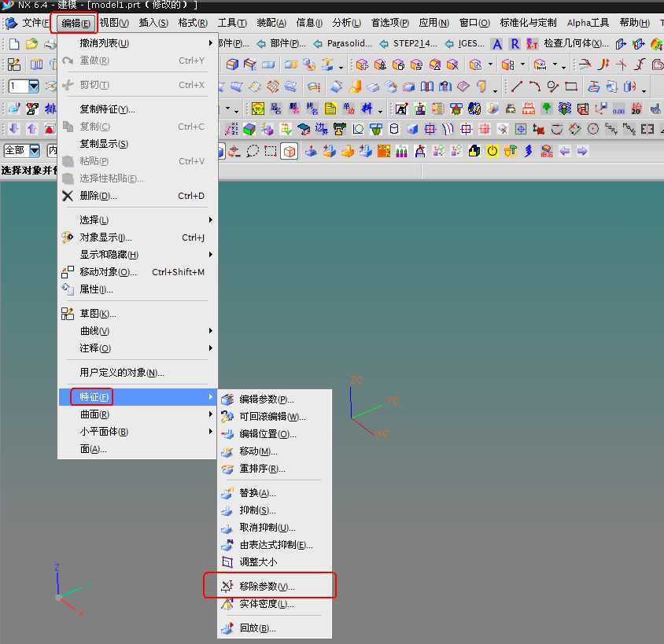This screenshot has height=644, width=664.
Task: Click the colorful bar chart icon
Action: point(401,151)
